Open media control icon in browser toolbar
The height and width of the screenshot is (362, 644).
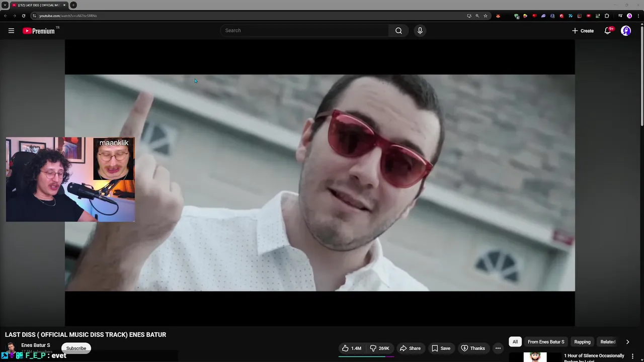[620, 16]
